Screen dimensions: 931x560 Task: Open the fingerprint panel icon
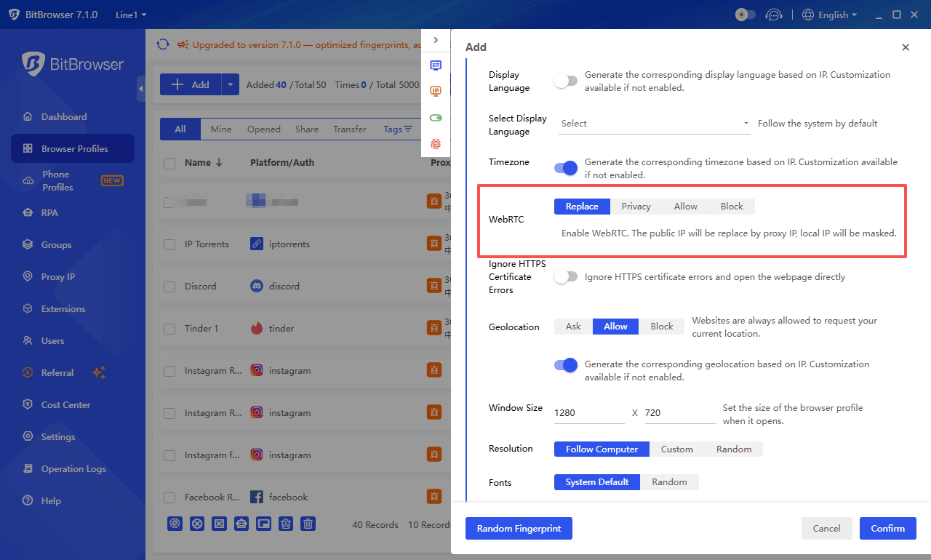point(436,144)
